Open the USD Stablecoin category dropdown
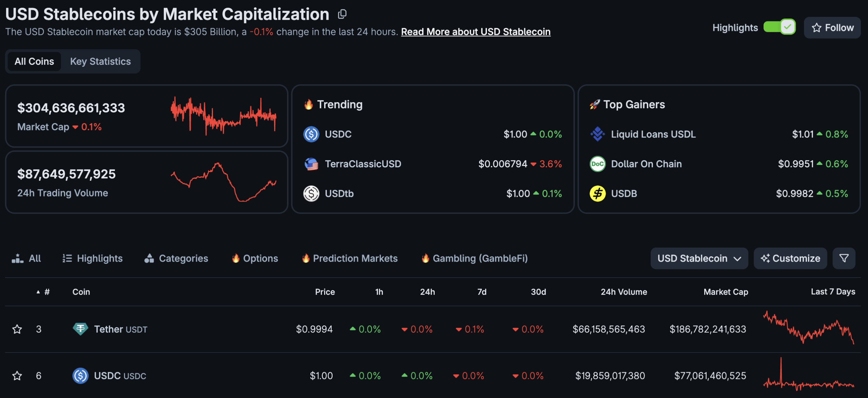Image resolution: width=868 pixels, height=398 pixels. [699, 258]
